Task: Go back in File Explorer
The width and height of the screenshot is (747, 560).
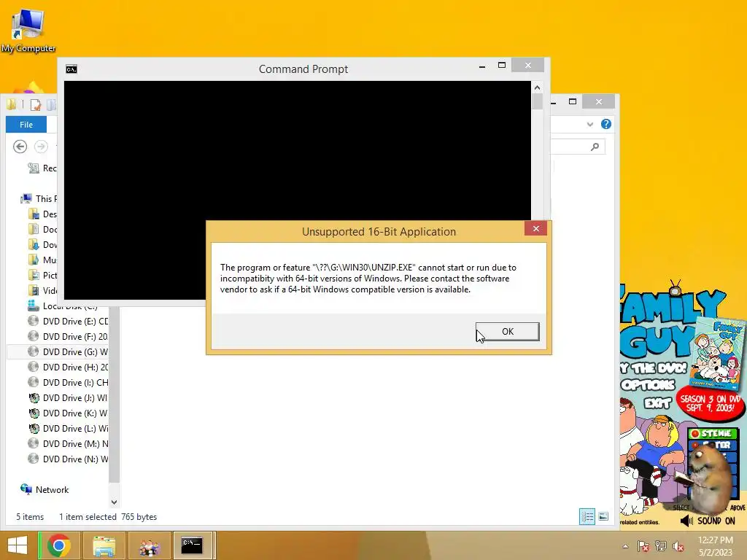Action: [20, 147]
